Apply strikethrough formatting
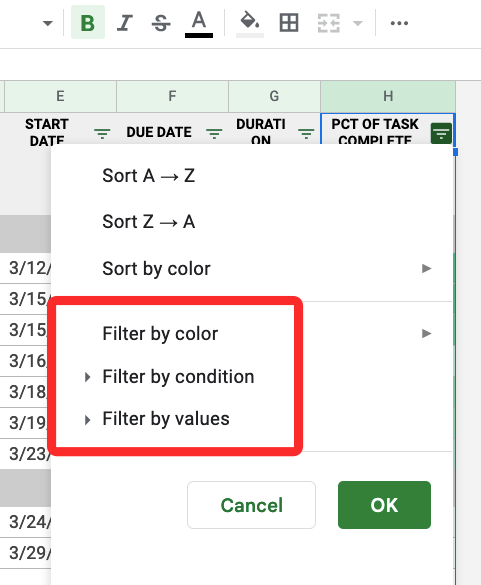This screenshot has height=585, width=481. [x=161, y=23]
